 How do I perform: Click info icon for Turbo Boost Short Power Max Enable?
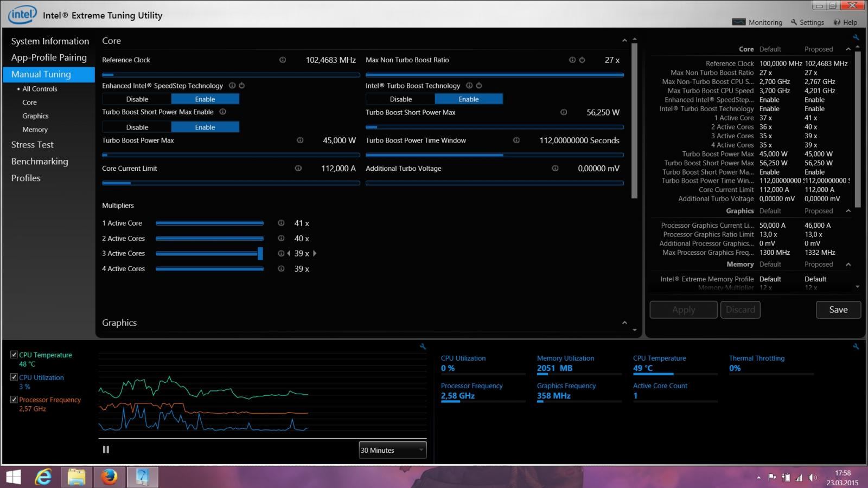tap(222, 112)
